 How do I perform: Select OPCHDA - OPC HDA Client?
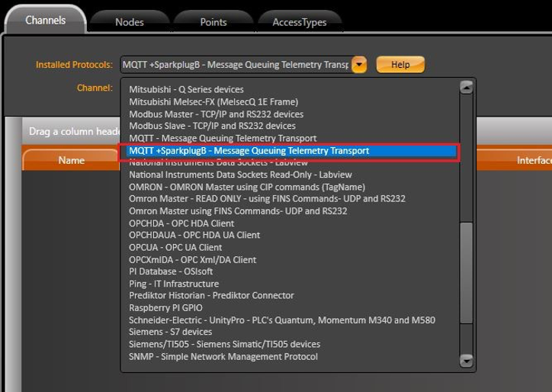(181, 223)
